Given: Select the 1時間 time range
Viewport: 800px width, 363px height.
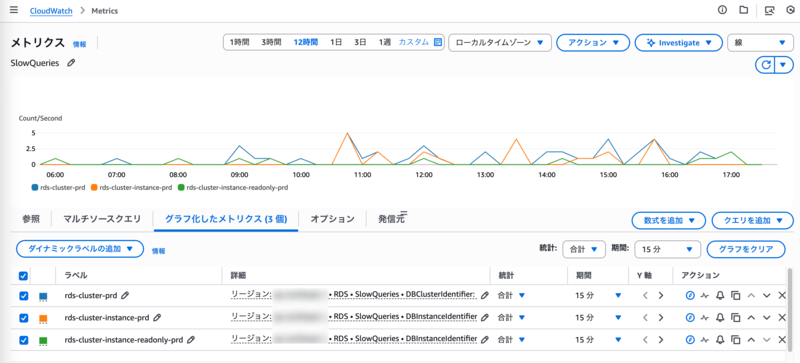Looking at the screenshot, I should [239, 42].
